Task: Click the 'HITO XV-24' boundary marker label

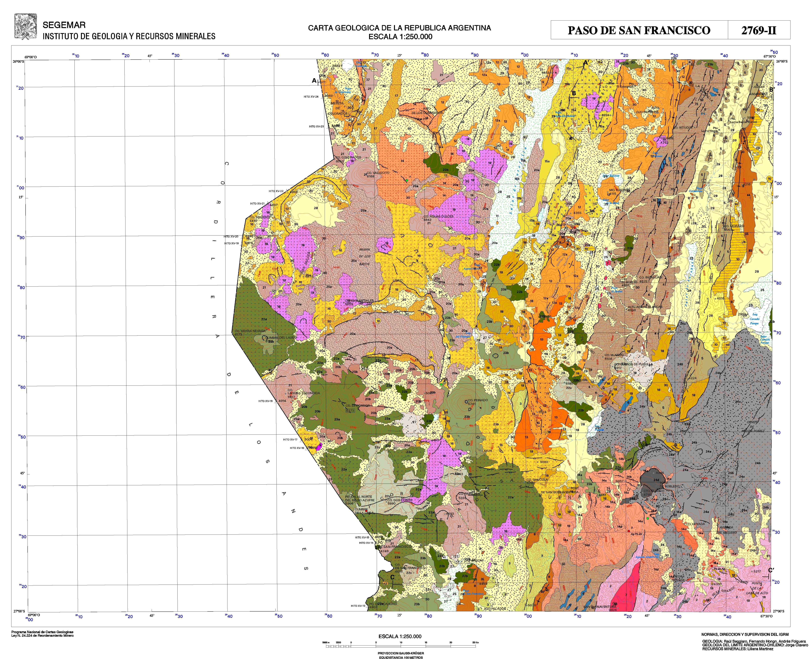Action: click(x=311, y=97)
